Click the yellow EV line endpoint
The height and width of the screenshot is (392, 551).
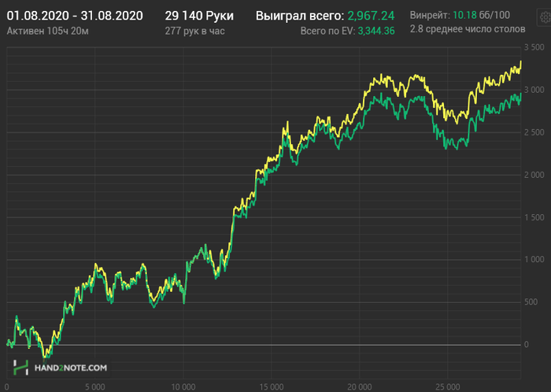[521, 61]
